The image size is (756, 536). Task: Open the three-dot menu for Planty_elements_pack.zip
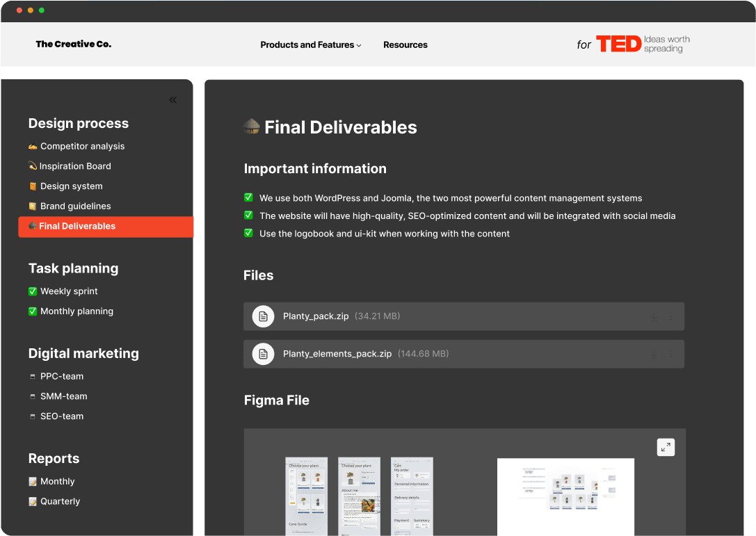pos(670,354)
